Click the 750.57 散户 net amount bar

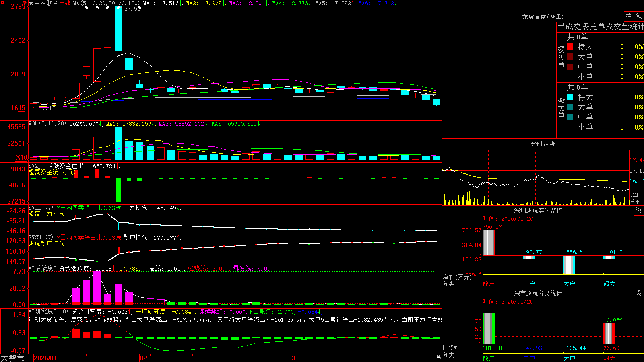coord(489,243)
